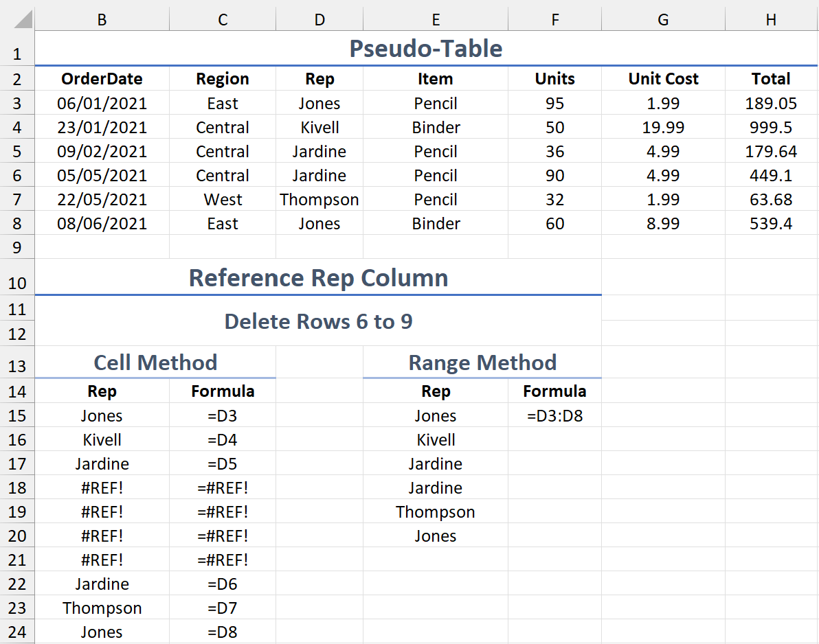Select the cell with total 999.5

pyautogui.click(x=771, y=128)
